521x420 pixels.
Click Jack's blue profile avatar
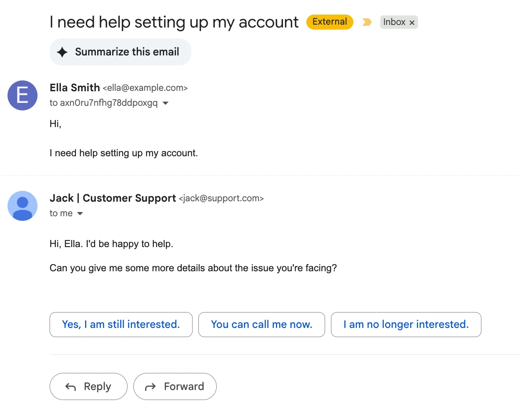tap(23, 206)
